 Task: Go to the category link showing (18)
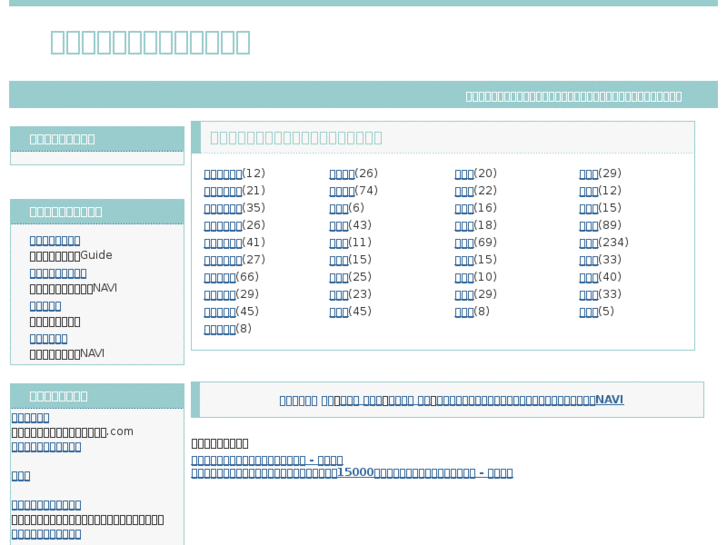click(x=464, y=225)
